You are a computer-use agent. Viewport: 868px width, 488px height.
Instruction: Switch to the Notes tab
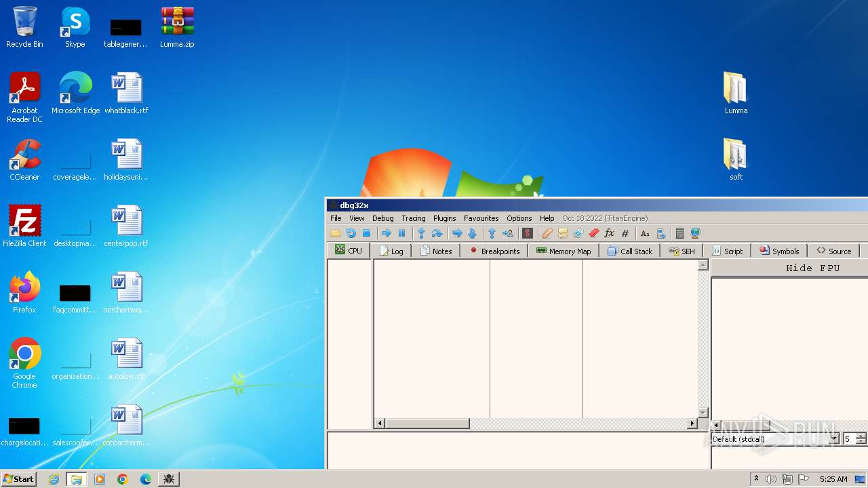click(x=436, y=251)
